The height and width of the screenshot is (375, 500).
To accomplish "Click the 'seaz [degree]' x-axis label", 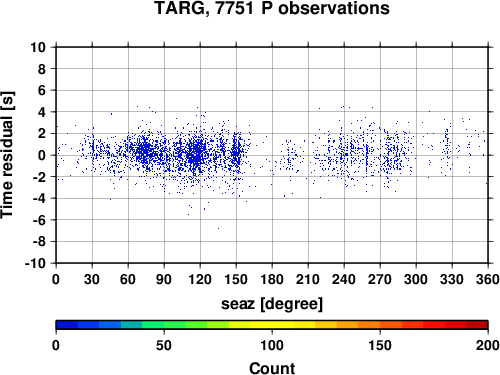I will 272,304.
